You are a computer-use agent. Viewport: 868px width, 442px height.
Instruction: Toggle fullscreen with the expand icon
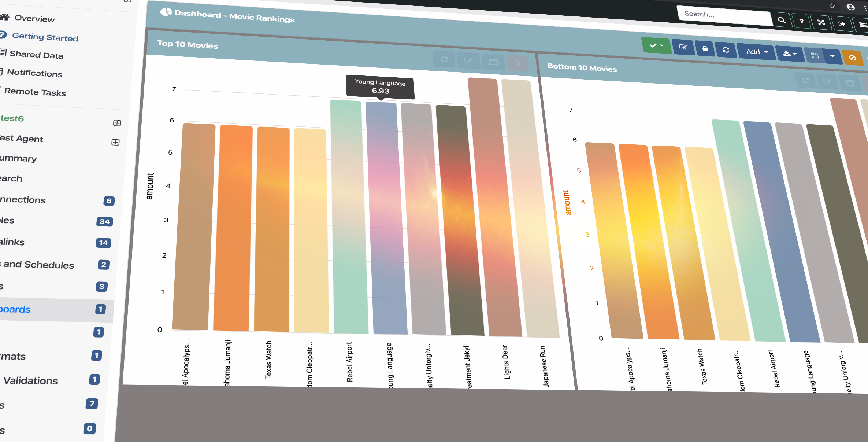(821, 22)
